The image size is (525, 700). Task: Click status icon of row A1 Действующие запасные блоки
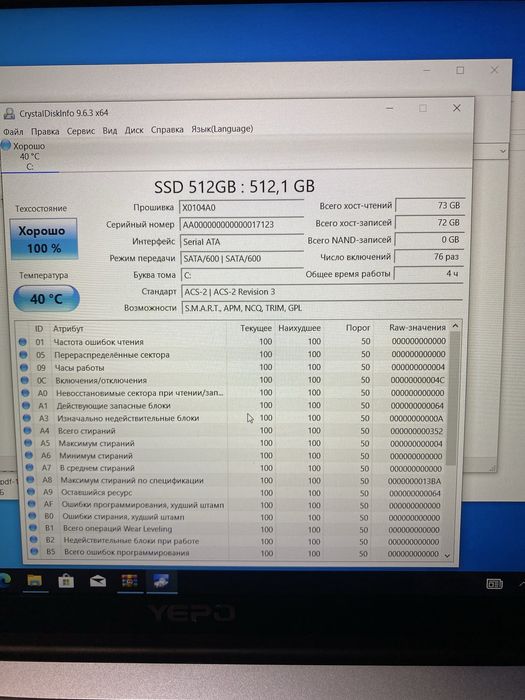click(26, 405)
